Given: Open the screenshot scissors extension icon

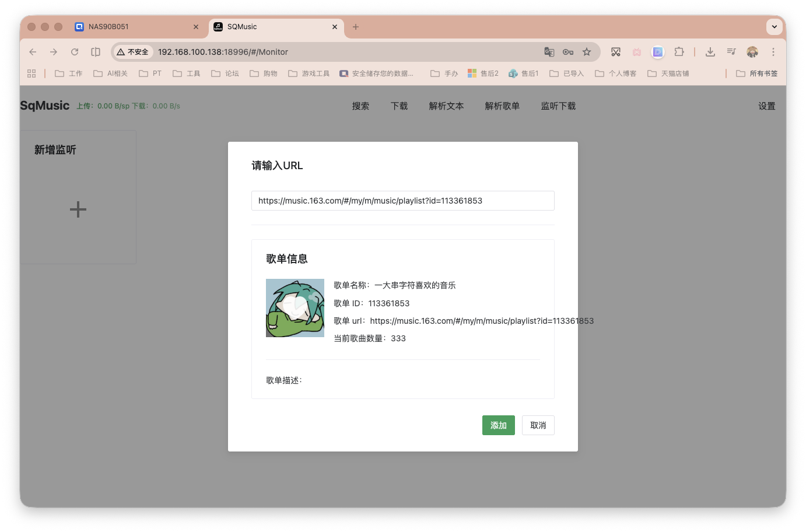Looking at the screenshot, I should [616, 52].
